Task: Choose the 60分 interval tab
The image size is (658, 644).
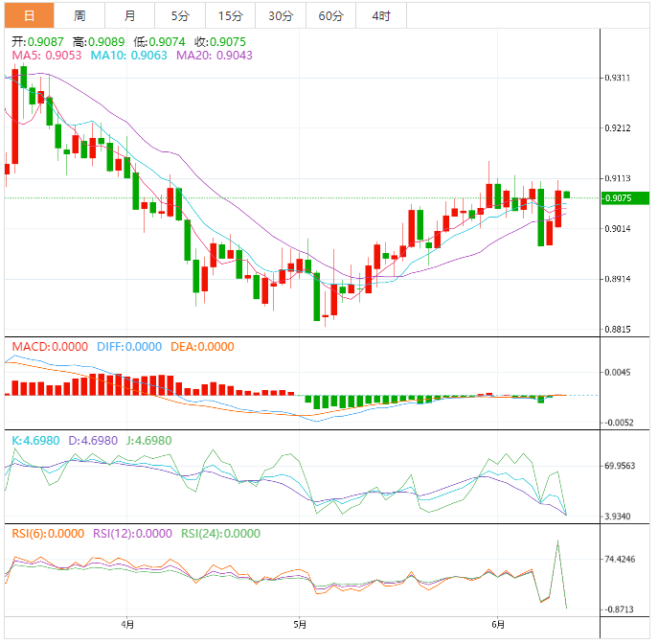Action: tap(330, 15)
